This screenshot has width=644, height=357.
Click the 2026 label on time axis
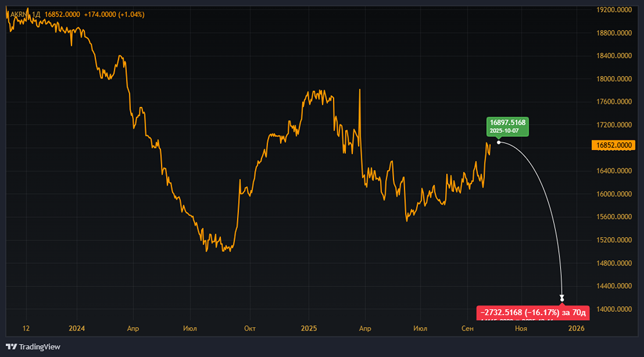click(576, 328)
